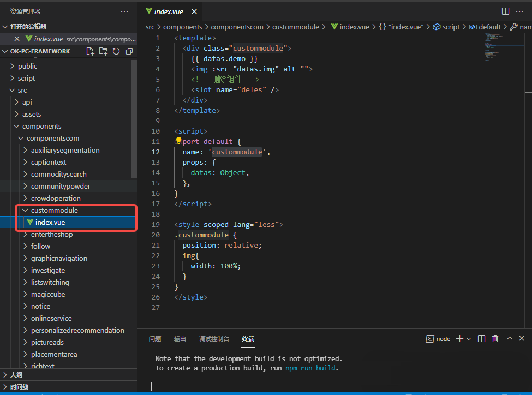Click the New File icon in explorer
The image size is (532, 395).
pos(91,51)
